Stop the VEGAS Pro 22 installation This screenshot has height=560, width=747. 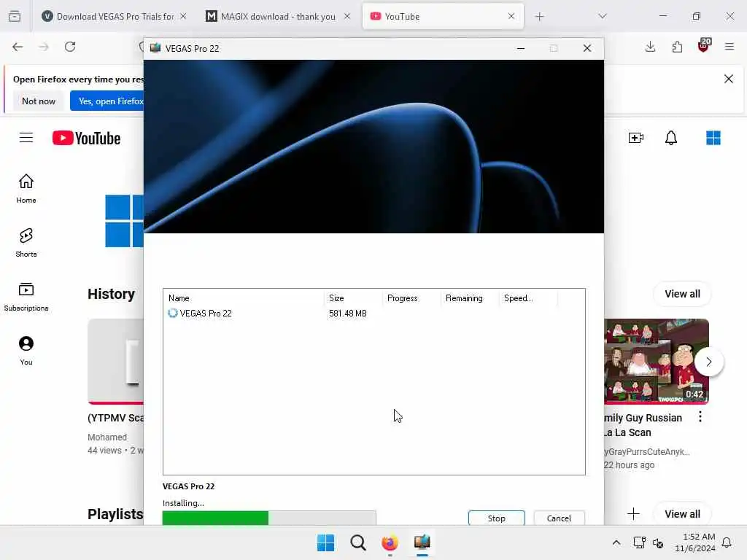[x=496, y=518]
